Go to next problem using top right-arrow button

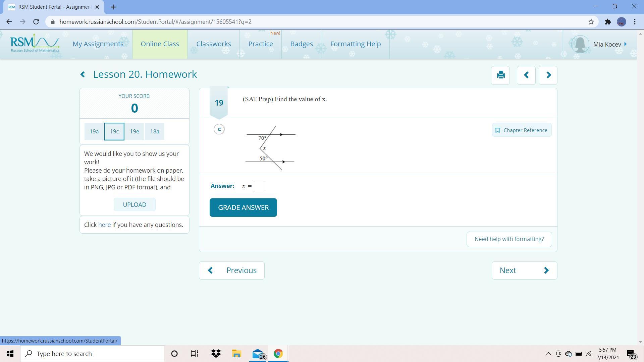[x=548, y=75]
